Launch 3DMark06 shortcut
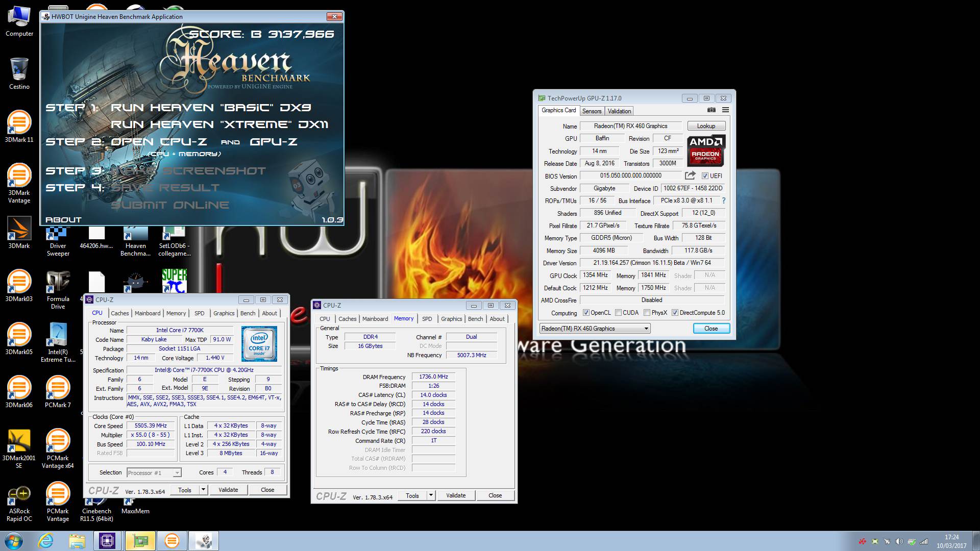Viewport: 980px width, 551px height. [x=19, y=392]
